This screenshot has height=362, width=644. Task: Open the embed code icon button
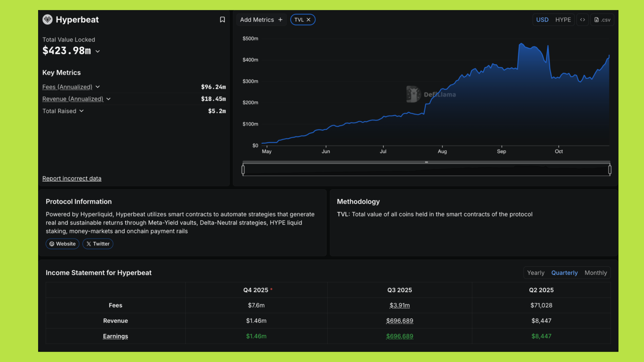582,20
